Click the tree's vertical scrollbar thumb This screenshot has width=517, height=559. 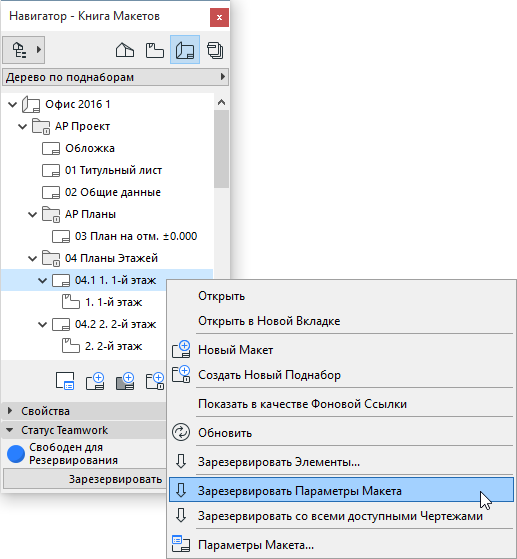[x=221, y=149]
